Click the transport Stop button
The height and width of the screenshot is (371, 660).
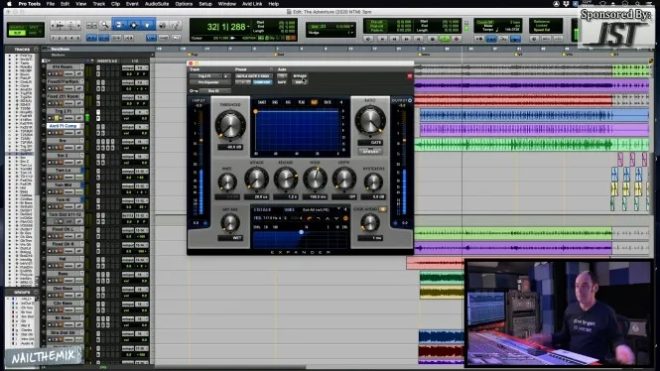point(432,39)
